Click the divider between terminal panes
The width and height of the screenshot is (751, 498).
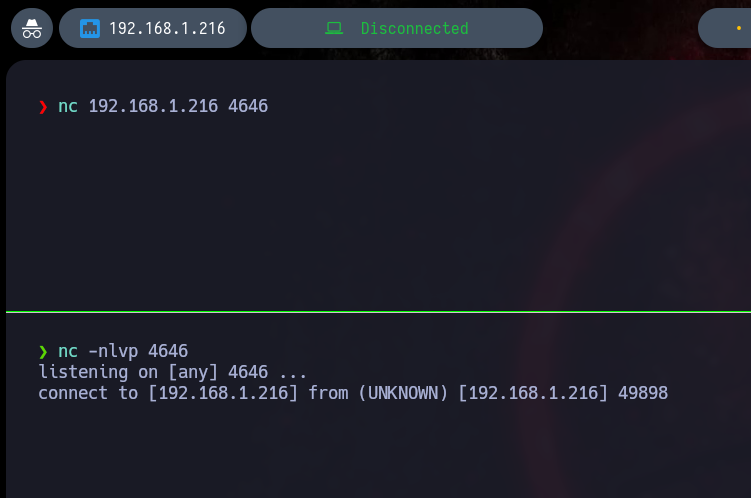point(378,312)
